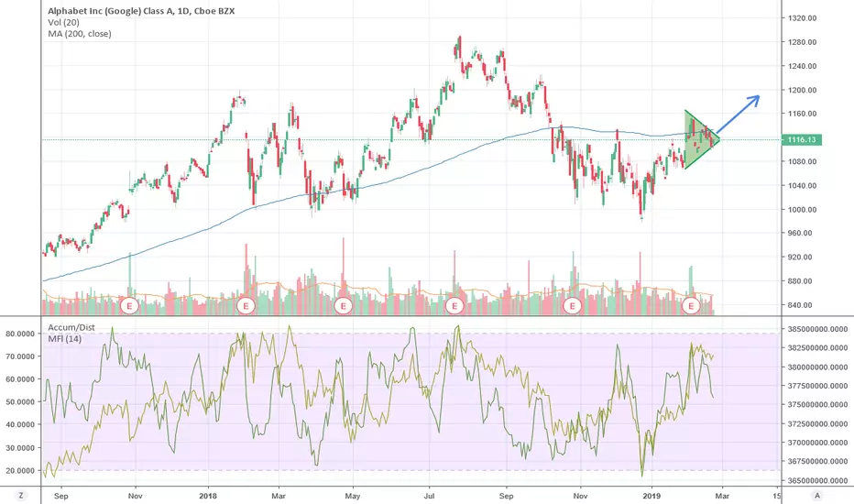Click the 15 date label on time axis
This screenshot has width=854, height=504.
[x=777, y=496]
